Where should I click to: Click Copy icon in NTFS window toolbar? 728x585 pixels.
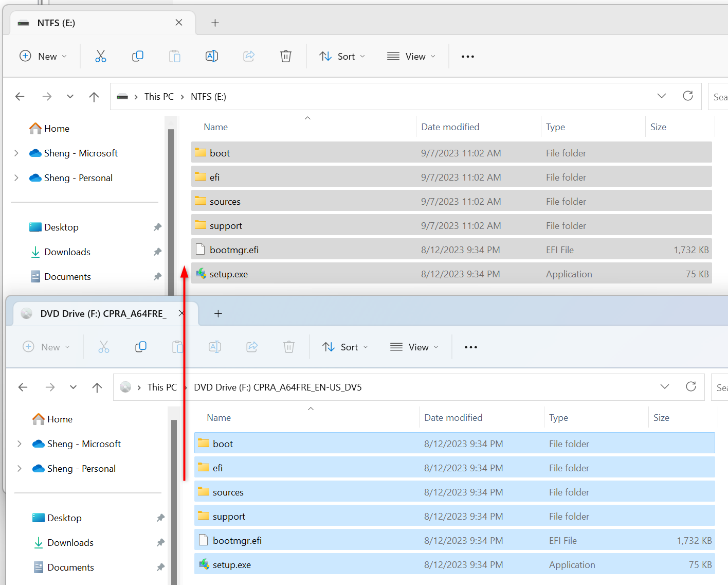[138, 56]
